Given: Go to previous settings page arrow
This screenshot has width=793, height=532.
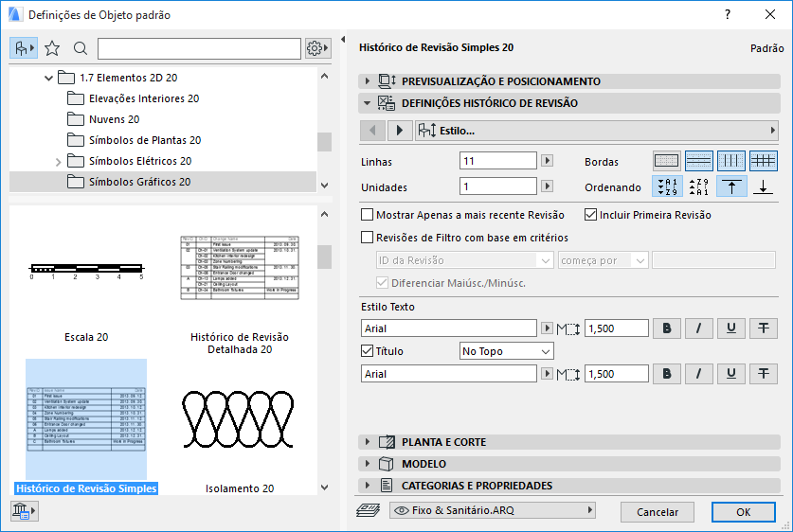Looking at the screenshot, I should [372, 131].
